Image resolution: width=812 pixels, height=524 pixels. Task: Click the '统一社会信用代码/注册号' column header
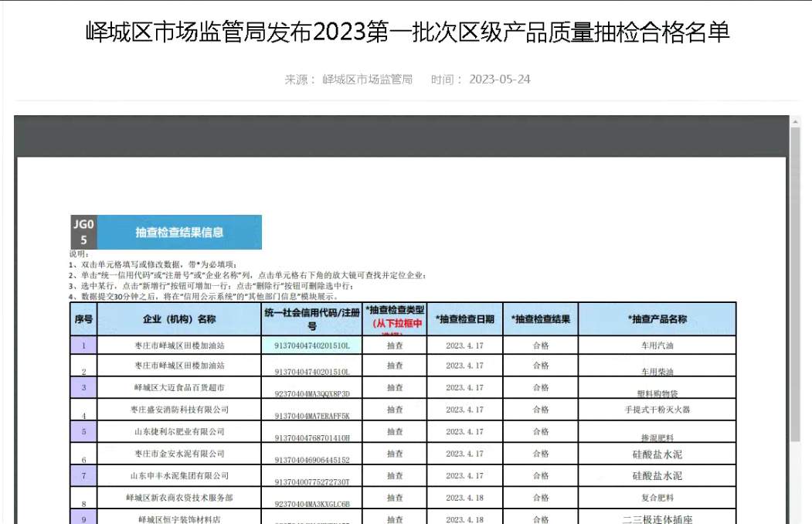pyautogui.click(x=312, y=319)
